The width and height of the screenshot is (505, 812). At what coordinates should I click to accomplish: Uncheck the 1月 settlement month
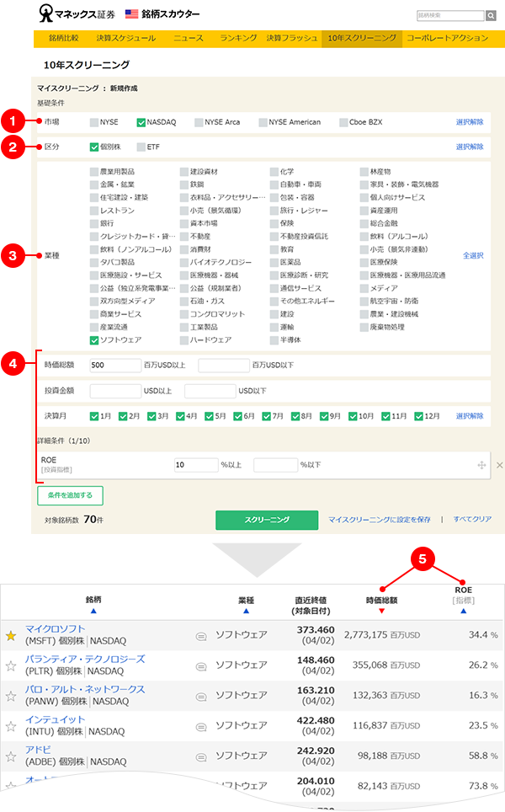94,416
